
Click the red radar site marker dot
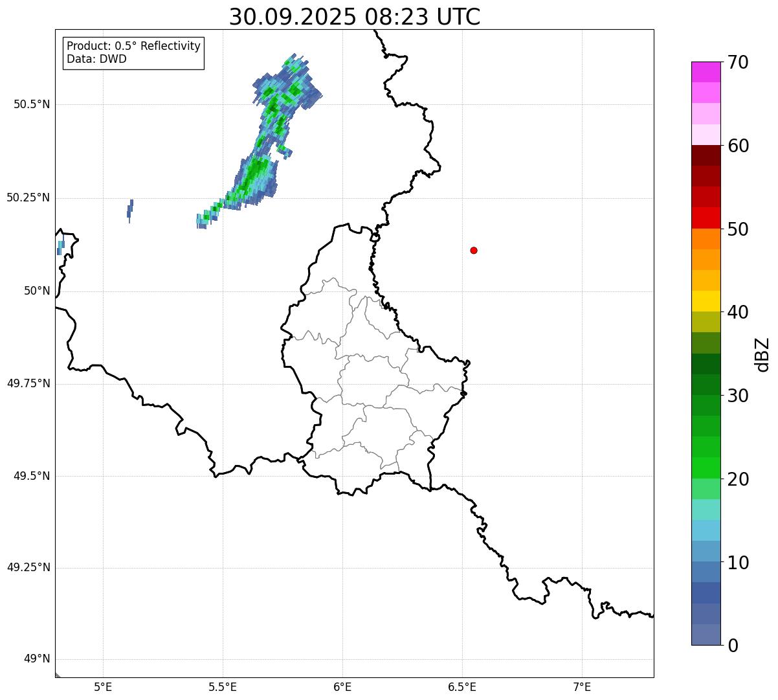(x=474, y=250)
